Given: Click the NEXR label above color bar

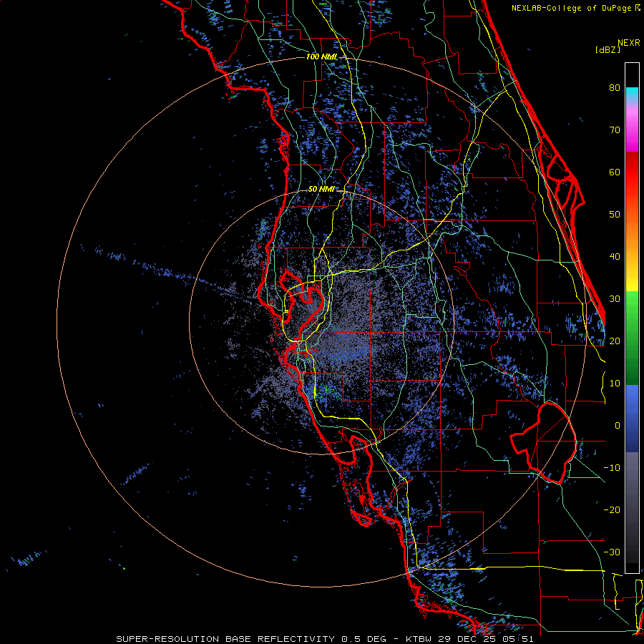Looking at the screenshot, I should point(629,43).
